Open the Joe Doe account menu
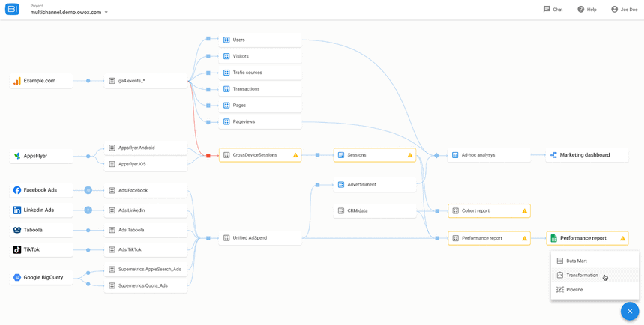644x325 pixels. 625,10
